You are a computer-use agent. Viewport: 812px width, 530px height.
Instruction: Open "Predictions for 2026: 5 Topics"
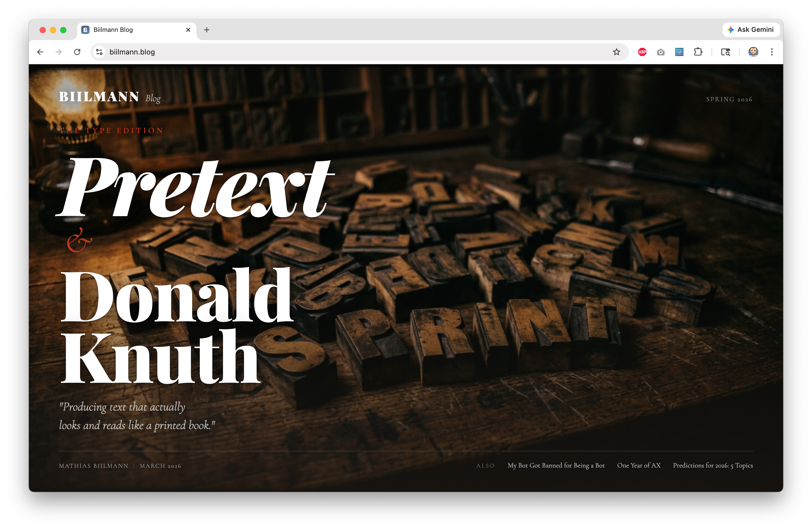[713, 465]
